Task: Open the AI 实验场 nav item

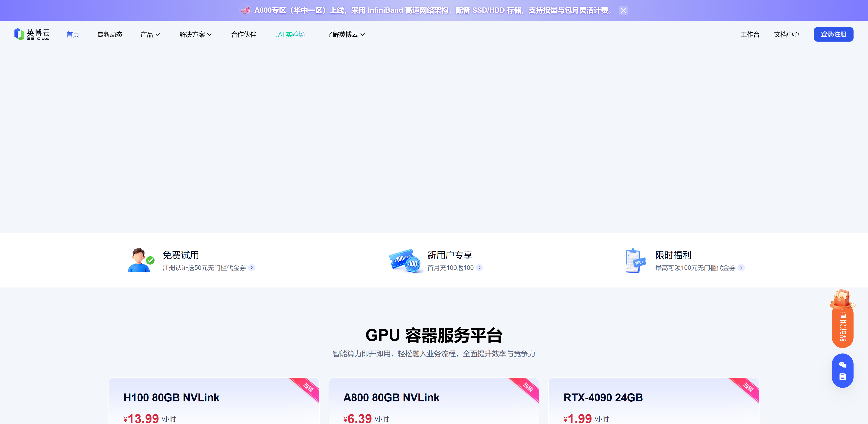Action: point(291,34)
